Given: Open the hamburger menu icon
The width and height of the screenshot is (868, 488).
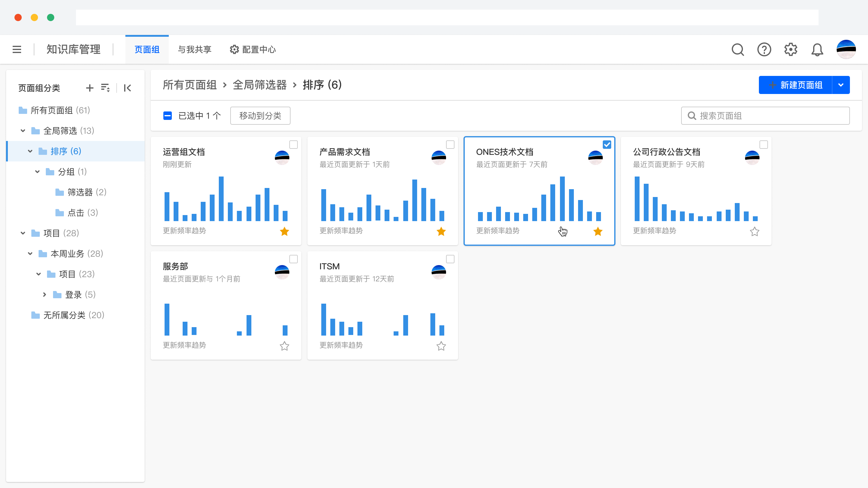Looking at the screenshot, I should pos(17,49).
